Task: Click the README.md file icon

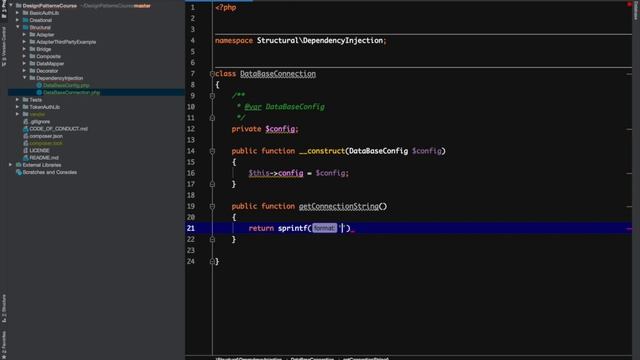Action: pyautogui.click(x=26, y=158)
